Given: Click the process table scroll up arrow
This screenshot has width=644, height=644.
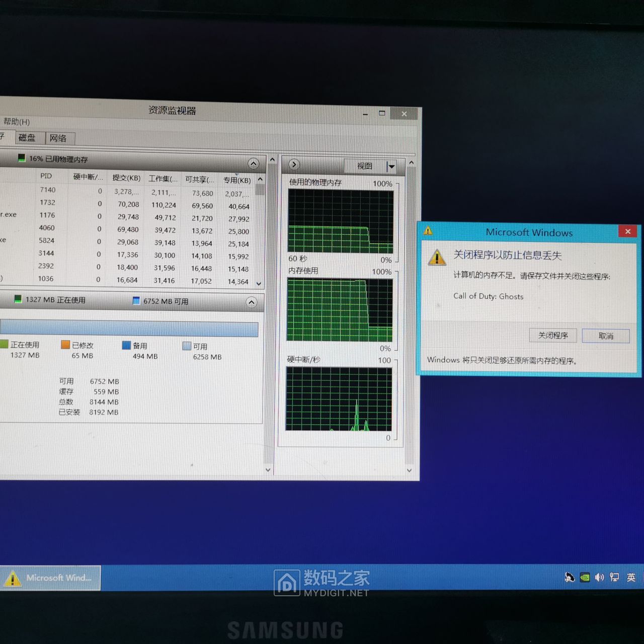Looking at the screenshot, I should pyautogui.click(x=260, y=179).
